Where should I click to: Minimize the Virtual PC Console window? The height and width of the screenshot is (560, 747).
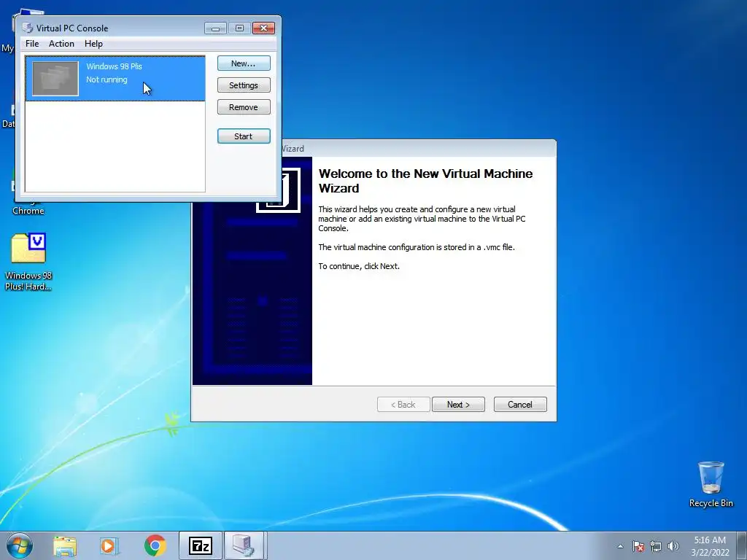[x=215, y=28]
